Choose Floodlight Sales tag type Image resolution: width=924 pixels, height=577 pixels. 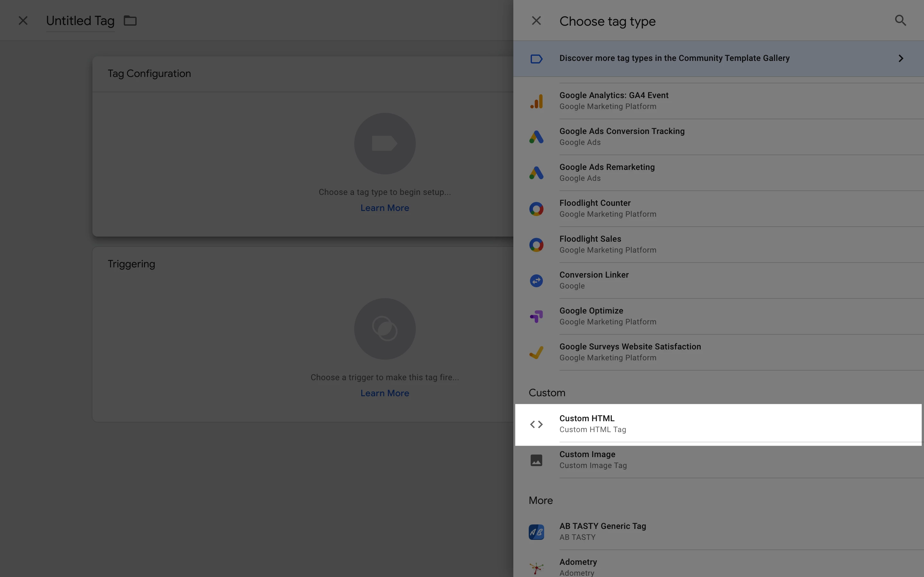point(590,244)
